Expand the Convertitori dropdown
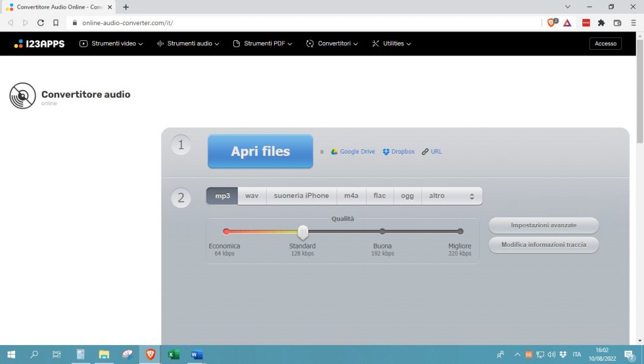The width and height of the screenshot is (644, 364). tap(331, 43)
